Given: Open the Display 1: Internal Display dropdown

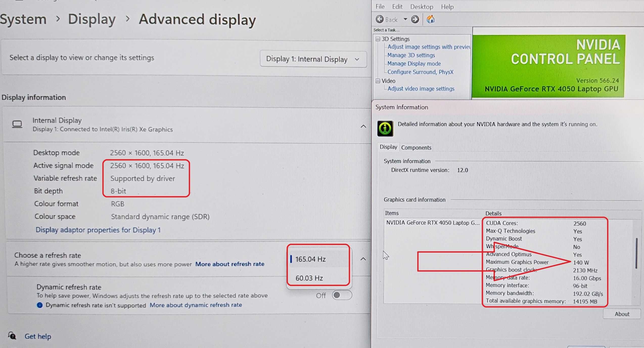Looking at the screenshot, I should [313, 59].
